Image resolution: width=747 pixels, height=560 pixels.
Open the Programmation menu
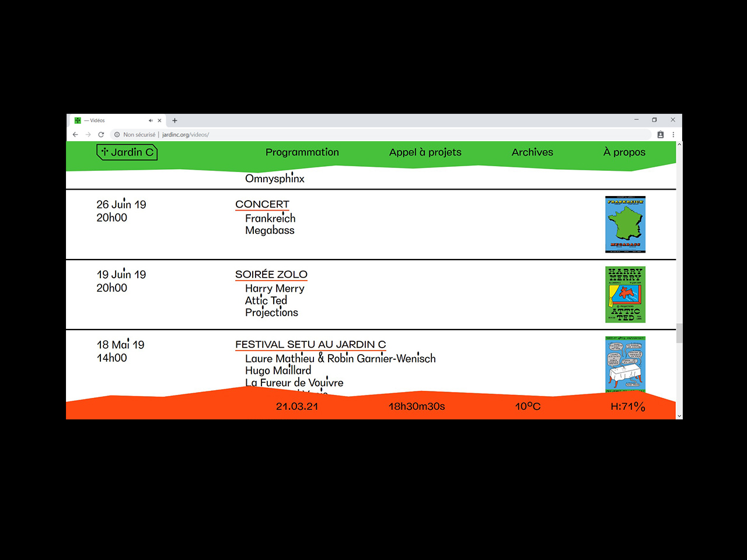click(302, 152)
